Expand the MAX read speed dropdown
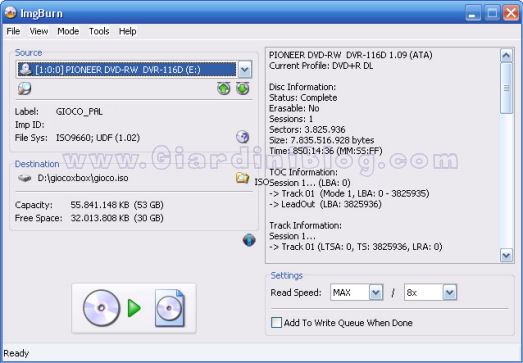Image resolution: width=523 pixels, height=363 pixels. (x=376, y=293)
